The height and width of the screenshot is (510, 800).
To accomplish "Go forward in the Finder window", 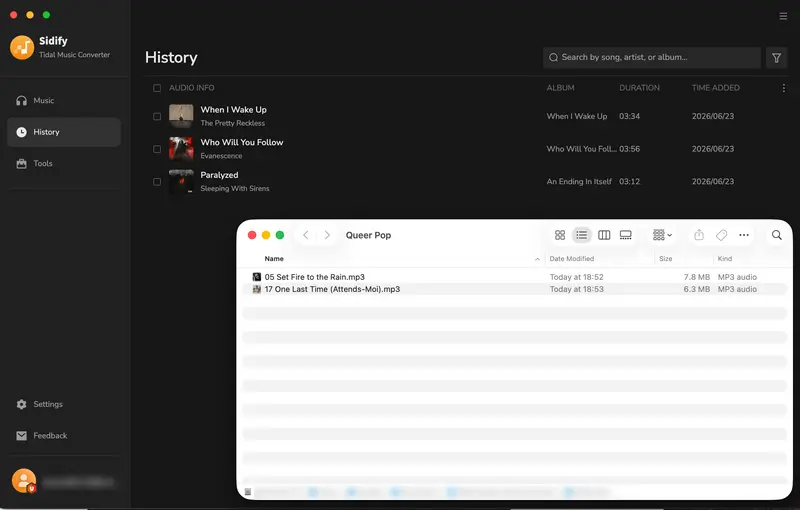I will [x=327, y=235].
